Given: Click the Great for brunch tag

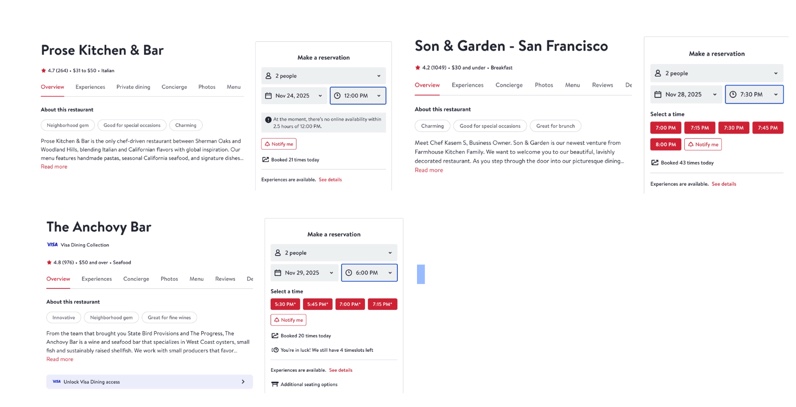Looking at the screenshot, I should pos(555,126).
